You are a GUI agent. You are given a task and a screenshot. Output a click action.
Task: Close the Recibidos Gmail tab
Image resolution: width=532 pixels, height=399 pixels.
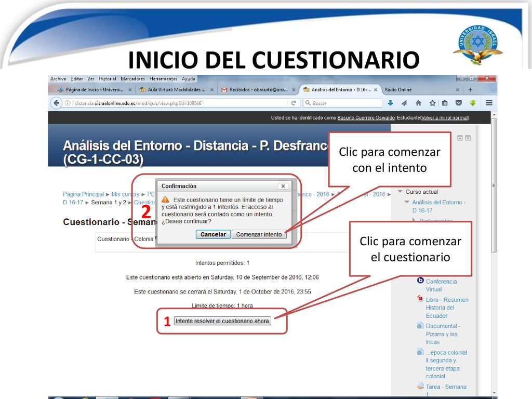click(294, 90)
